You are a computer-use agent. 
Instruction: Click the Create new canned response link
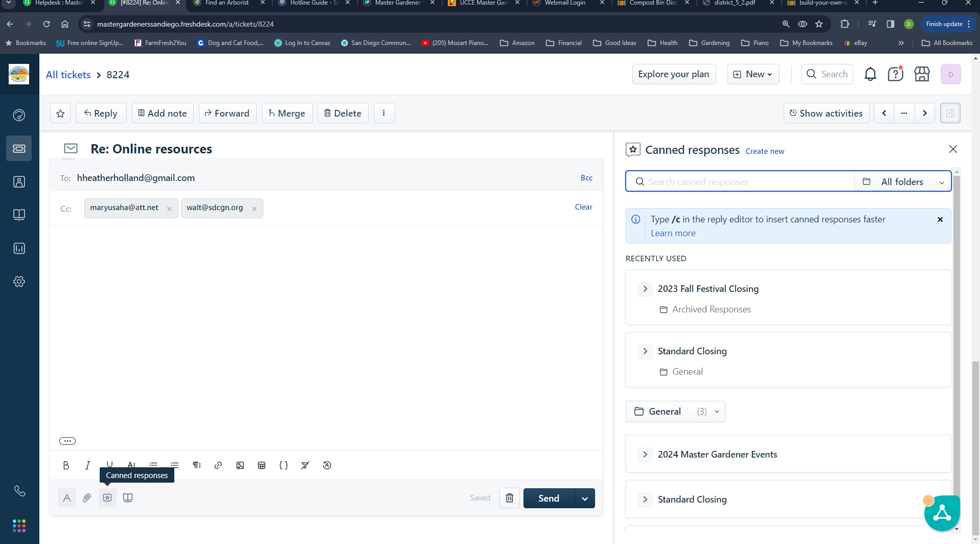click(764, 151)
